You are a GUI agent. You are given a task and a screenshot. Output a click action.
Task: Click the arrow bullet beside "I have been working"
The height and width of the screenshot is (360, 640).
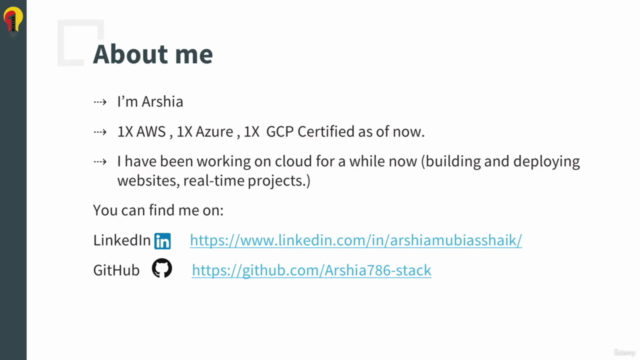(100, 162)
